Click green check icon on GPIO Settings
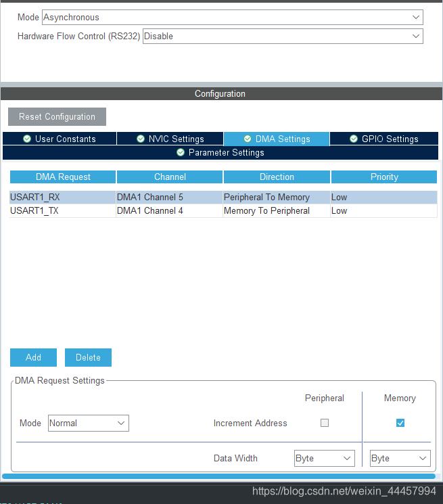 (x=354, y=139)
